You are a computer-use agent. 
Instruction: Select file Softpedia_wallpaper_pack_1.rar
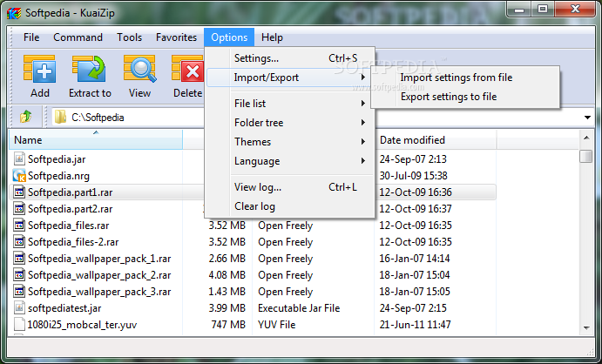click(99, 259)
